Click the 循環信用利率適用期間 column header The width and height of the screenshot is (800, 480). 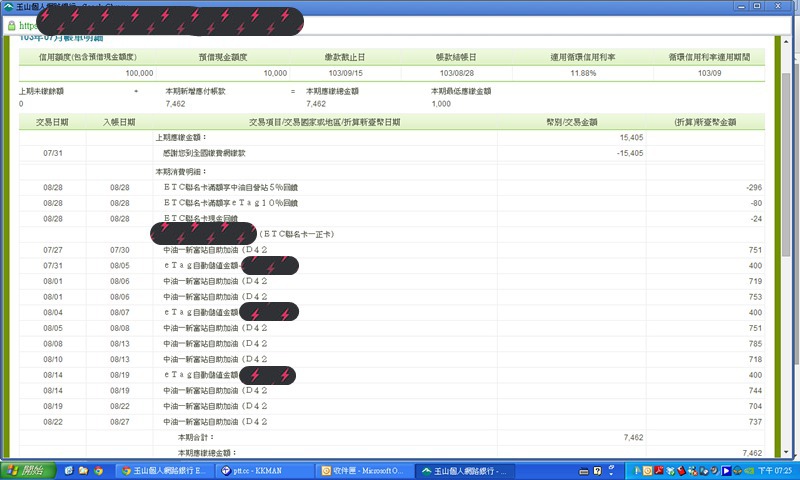tap(709, 57)
